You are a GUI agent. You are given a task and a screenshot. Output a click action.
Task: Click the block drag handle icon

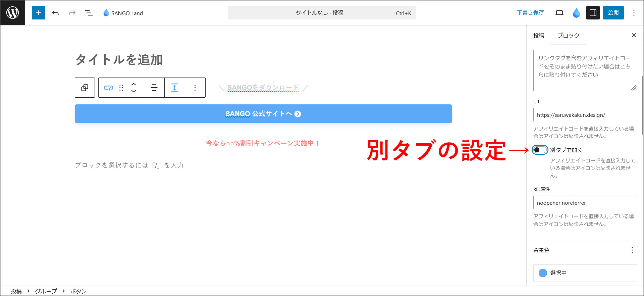(121, 88)
